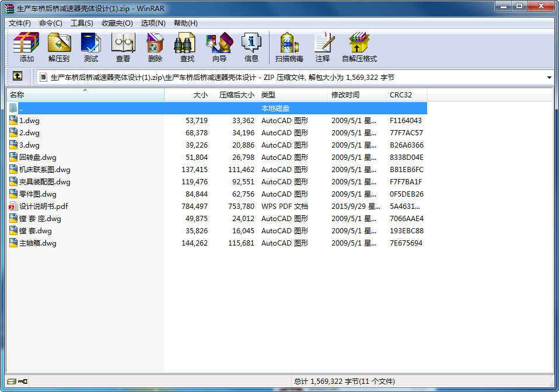Open the 查找 (Find) binoculars tool
Viewport: 559px width, 392px height.
click(x=187, y=47)
